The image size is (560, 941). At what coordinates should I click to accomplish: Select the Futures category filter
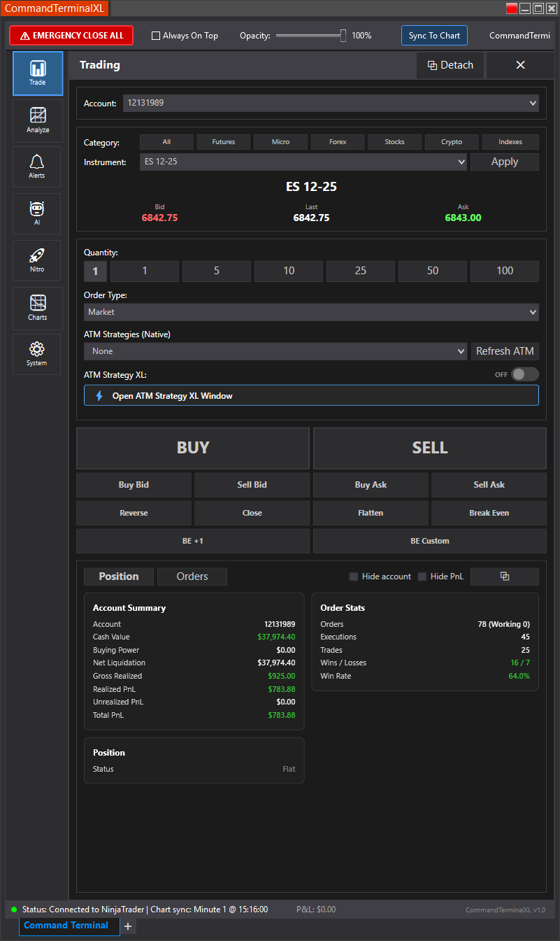(x=224, y=142)
